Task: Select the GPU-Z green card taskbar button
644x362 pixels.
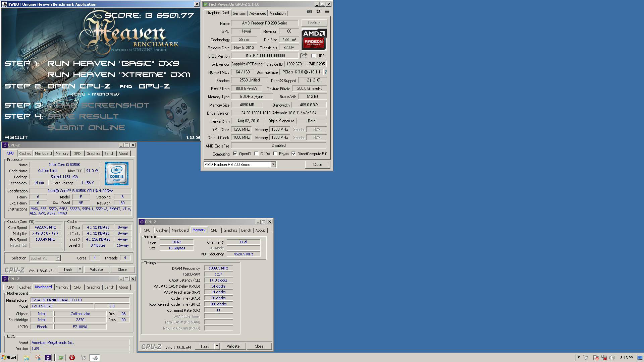Action: tap(61, 358)
